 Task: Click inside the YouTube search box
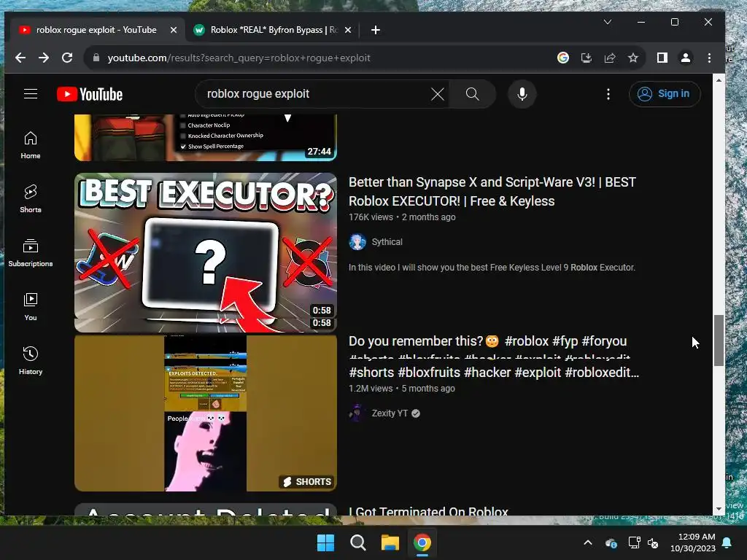314,94
